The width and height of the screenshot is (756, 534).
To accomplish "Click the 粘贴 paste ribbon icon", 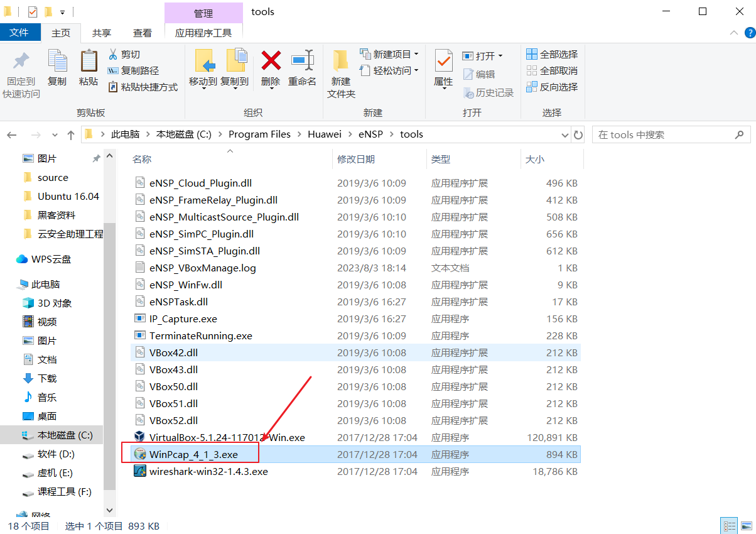I will click(89, 61).
